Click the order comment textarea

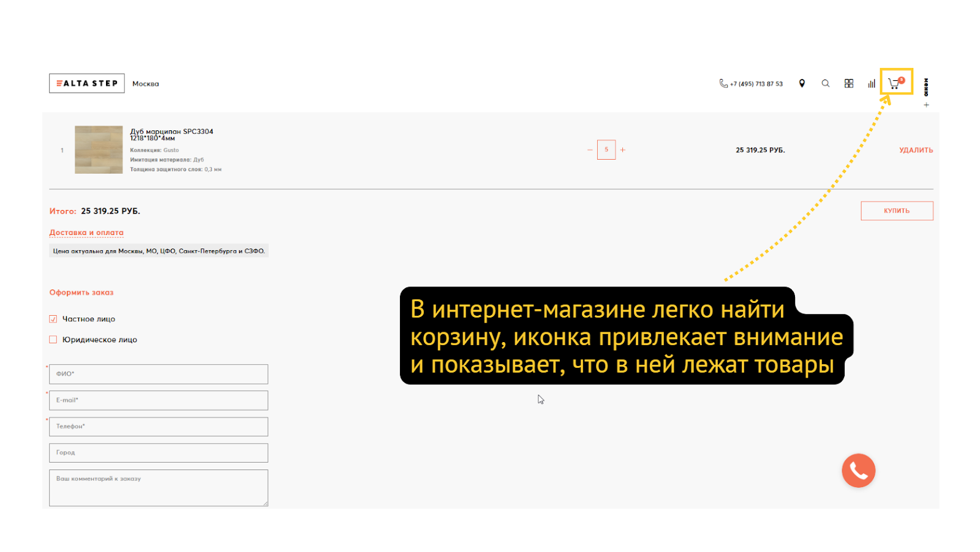[x=159, y=488]
